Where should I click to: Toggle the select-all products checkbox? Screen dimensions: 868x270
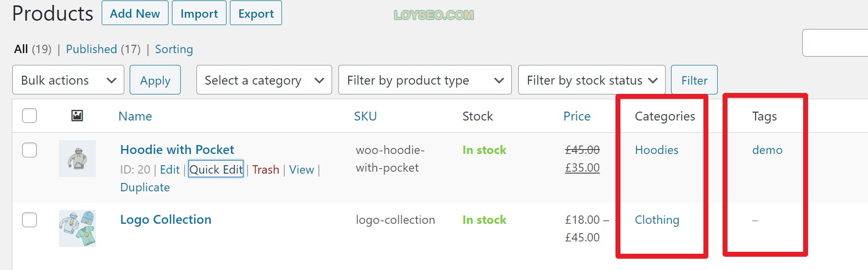[29, 116]
